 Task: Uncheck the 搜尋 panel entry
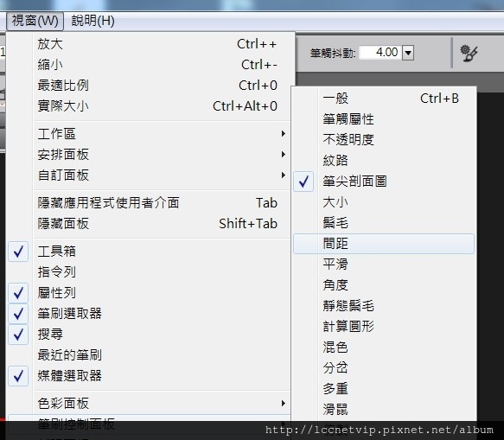point(150,335)
